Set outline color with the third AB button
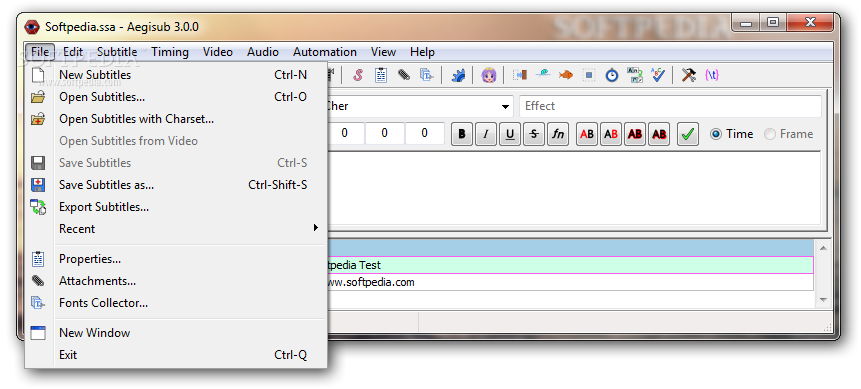The height and width of the screenshot is (389, 861). (x=635, y=134)
